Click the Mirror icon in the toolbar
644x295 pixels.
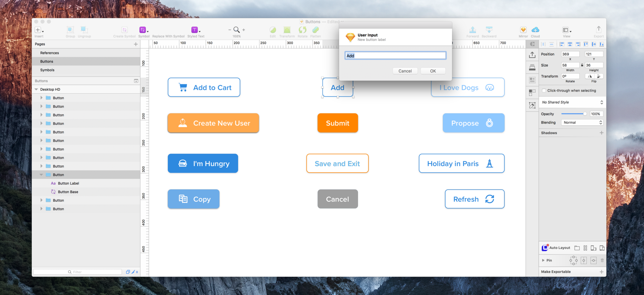pos(523,30)
